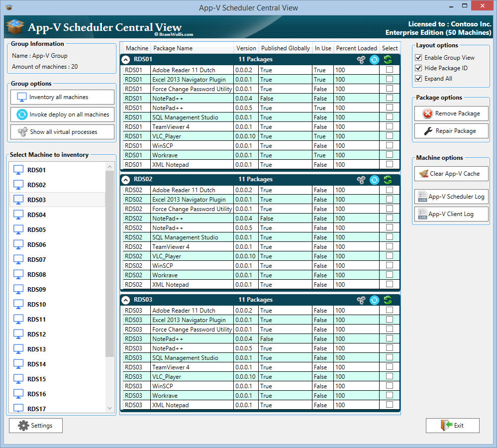Viewport: 497px width, 448px height.
Task: Click blue deploy sync icon for RDS02
Action: [375, 180]
